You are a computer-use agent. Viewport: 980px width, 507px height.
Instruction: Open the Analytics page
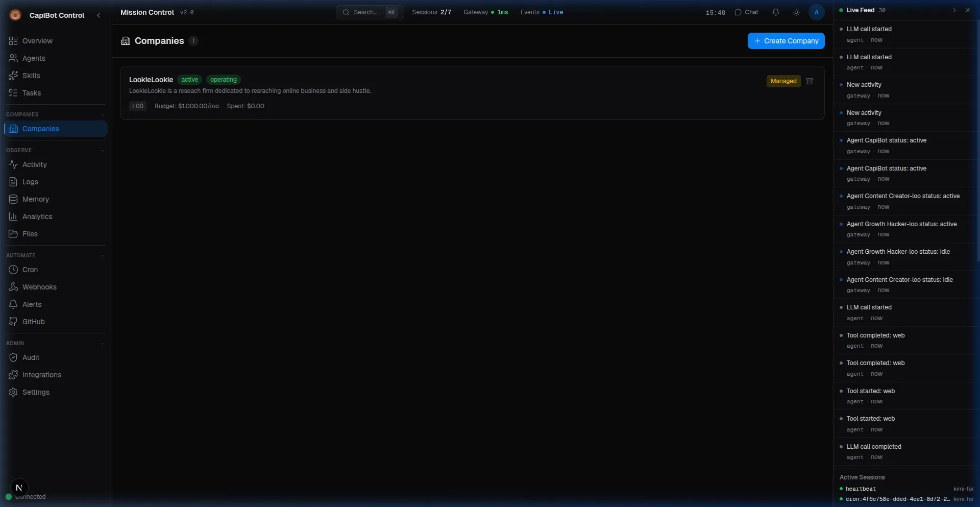pos(37,216)
